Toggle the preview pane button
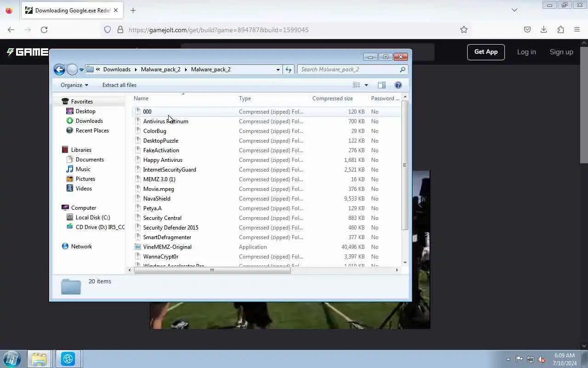Screen dimensions: 588x368 (381, 85)
